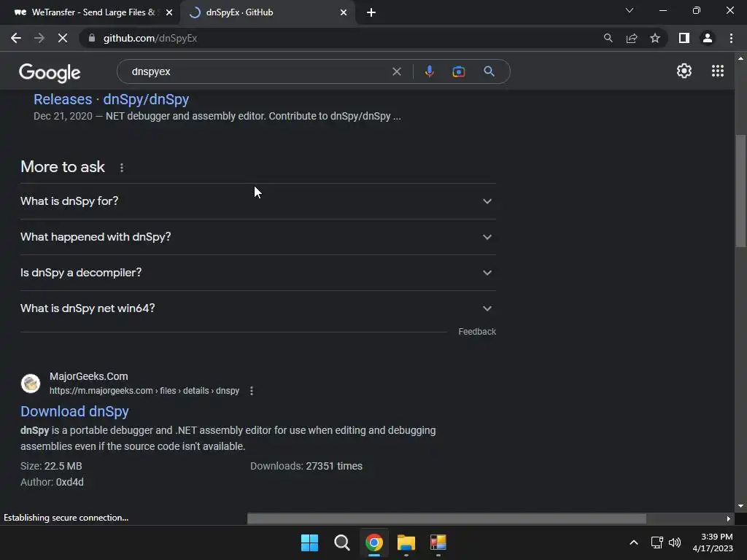Open Google quick settings gear icon
This screenshot has width=747, height=560.
tap(684, 71)
